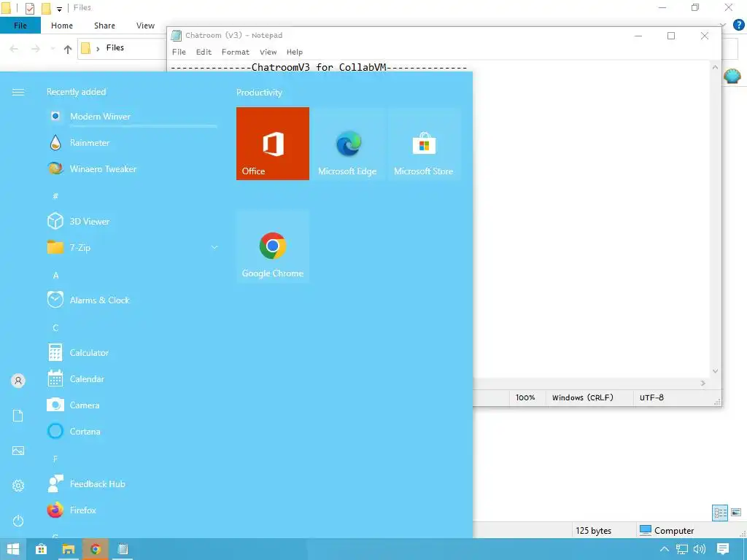Image resolution: width=747 pixels, height=560 pixels.
Task: Launch Rainmeter from the Start menu
Action: [x=132, y=142]
